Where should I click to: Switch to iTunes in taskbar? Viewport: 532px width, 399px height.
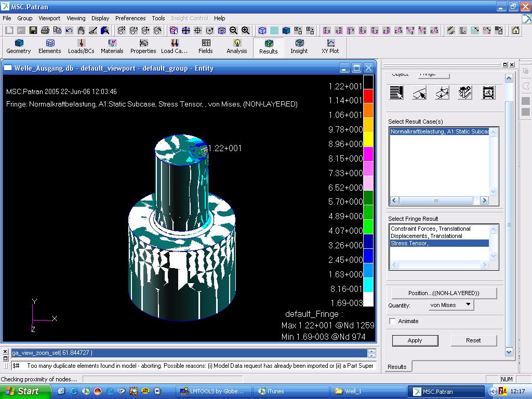291,391
